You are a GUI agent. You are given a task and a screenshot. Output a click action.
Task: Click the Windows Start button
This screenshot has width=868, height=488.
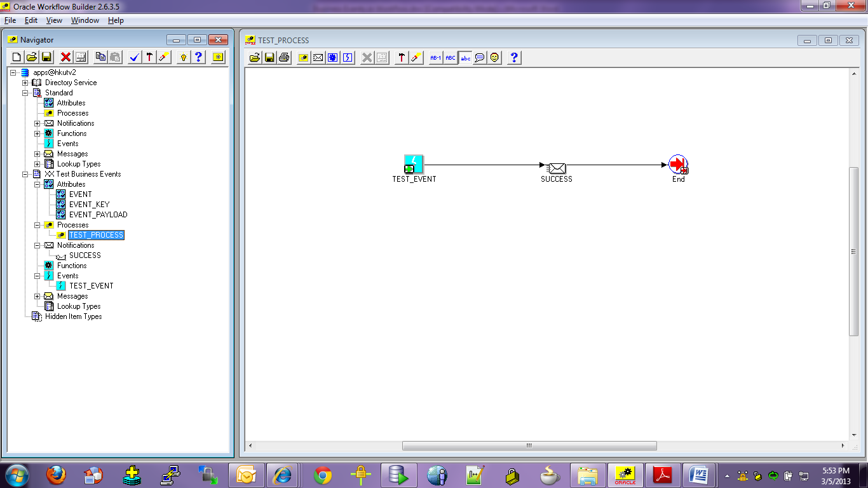(x=17, y=475)
